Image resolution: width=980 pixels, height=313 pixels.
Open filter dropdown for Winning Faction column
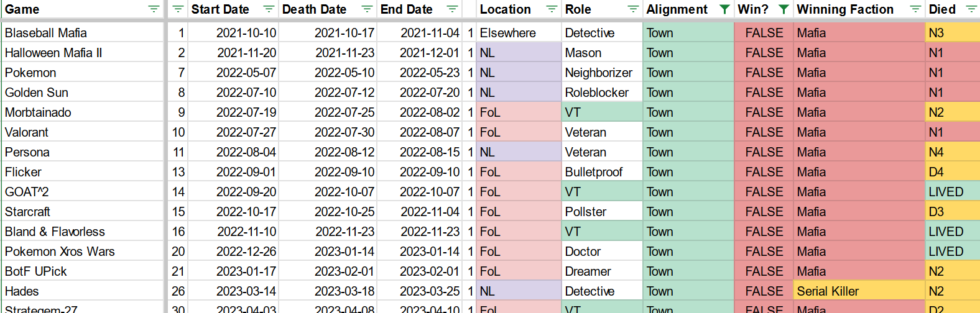click(915, 9)
